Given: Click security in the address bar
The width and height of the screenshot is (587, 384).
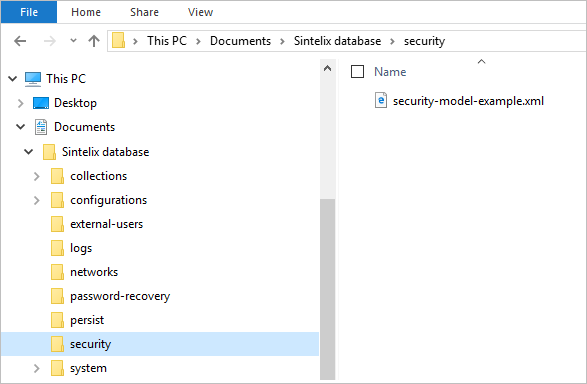Looking at the screenshot, I should pos(425,41).
